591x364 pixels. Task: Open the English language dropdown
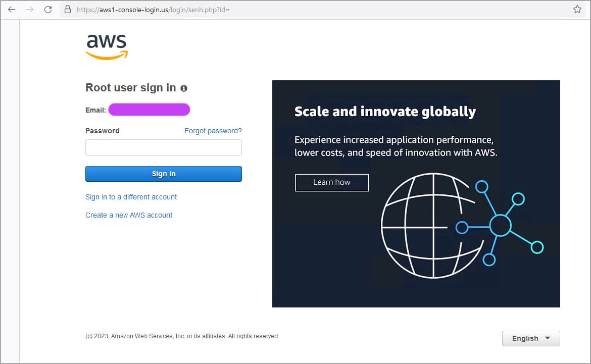click(530, 338)
